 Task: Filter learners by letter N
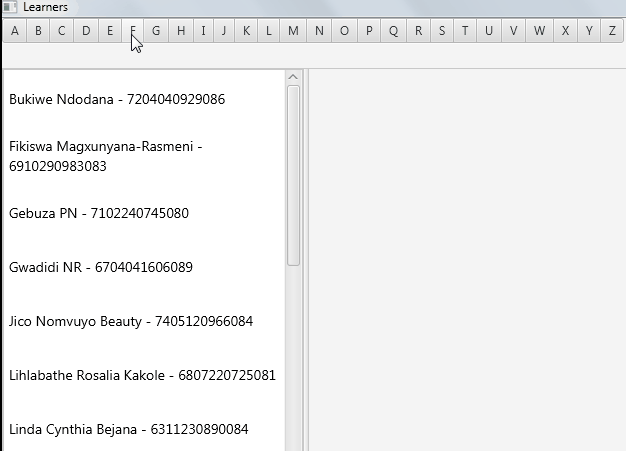click(x=319, y=31)
